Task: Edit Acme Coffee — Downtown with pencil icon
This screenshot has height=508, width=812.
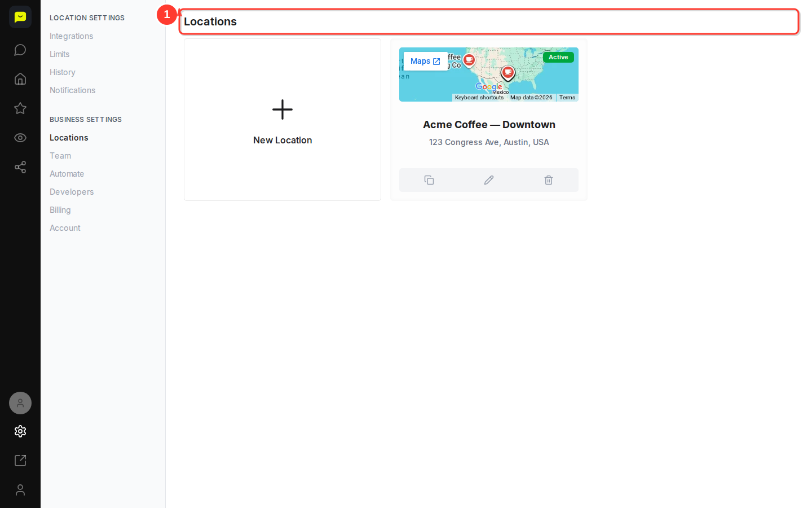Action: pos(489,180)
